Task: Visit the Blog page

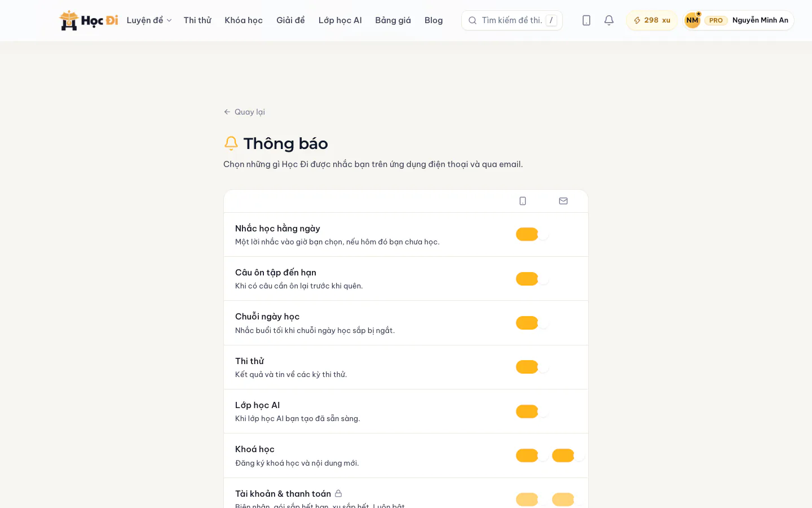Action: pyautogui.click(x=434, y=20)
